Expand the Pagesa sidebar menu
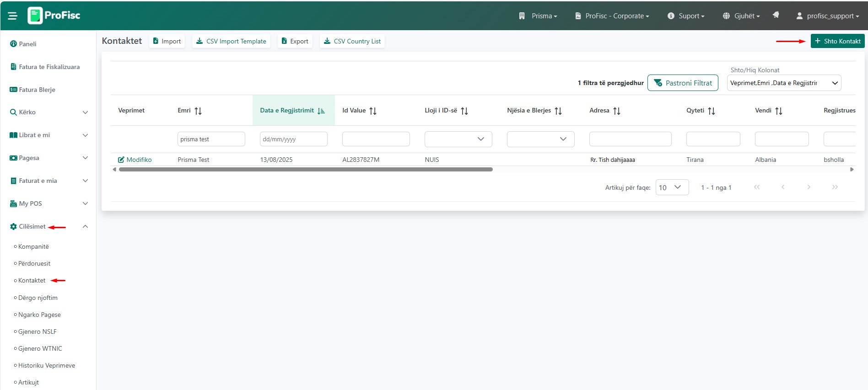This screenshot has width=868, height=390. 85,158
